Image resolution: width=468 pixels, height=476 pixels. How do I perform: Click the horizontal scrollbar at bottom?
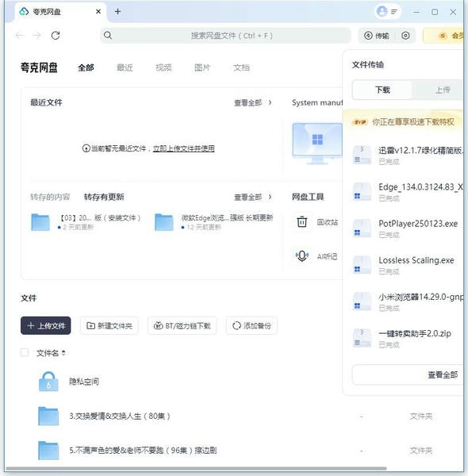(196, 469)
